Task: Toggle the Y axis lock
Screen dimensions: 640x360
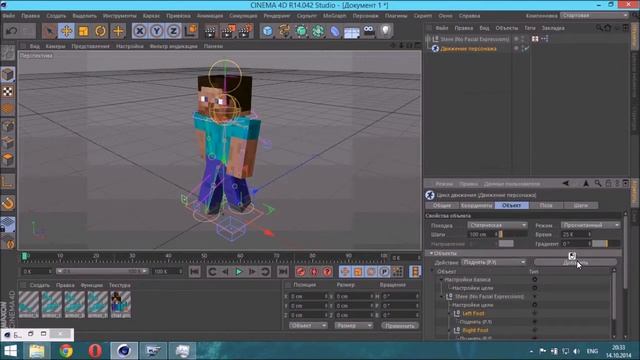Action: pos(156,31)
